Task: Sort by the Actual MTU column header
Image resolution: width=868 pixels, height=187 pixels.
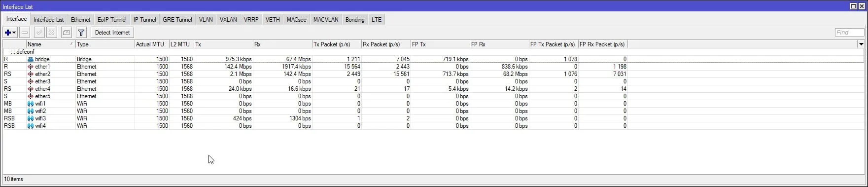Action: (x=152, y=44)
